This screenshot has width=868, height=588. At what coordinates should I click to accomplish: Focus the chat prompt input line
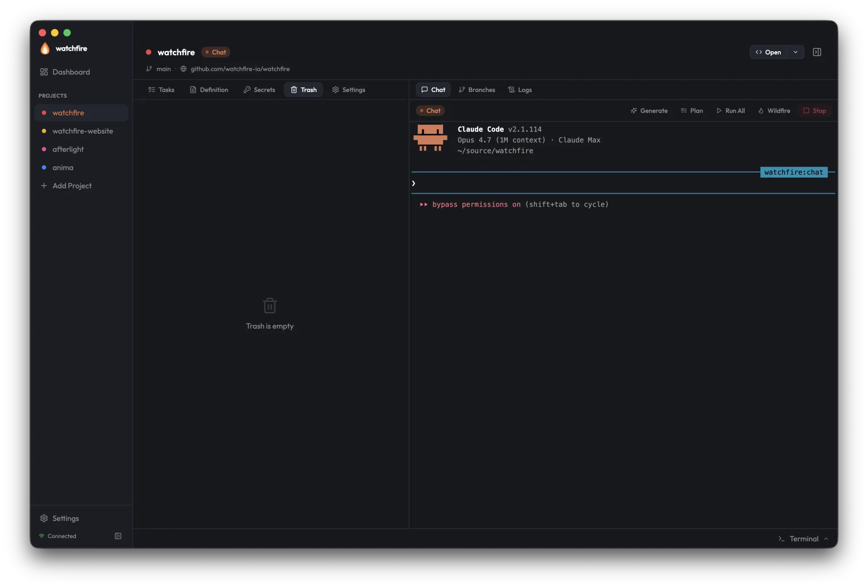point(623,183)
